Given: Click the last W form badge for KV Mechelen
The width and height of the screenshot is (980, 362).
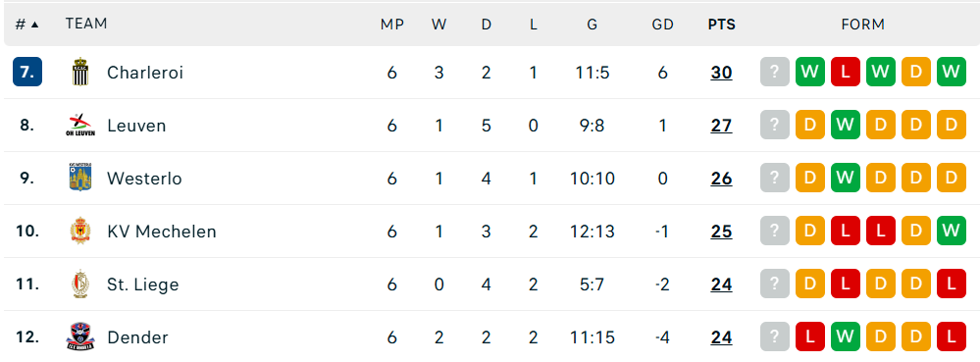Looking at the screenshot, I should pyautogui.click(x=952, y=232).
